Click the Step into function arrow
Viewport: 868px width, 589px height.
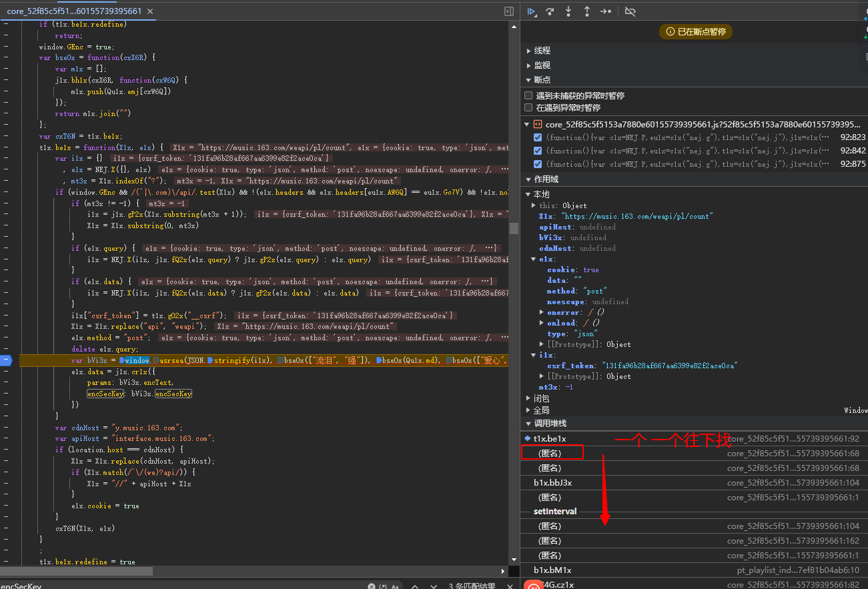(568, 11)
